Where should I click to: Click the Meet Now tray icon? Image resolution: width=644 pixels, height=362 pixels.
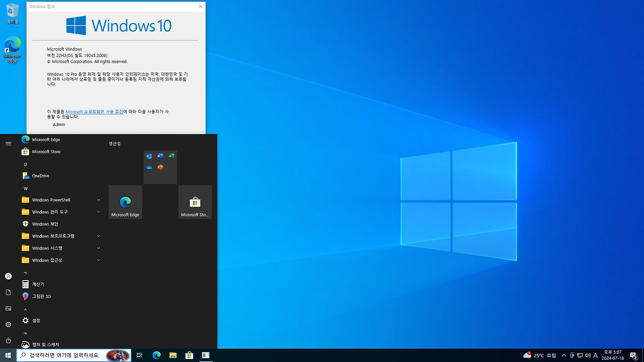point(572,355)
